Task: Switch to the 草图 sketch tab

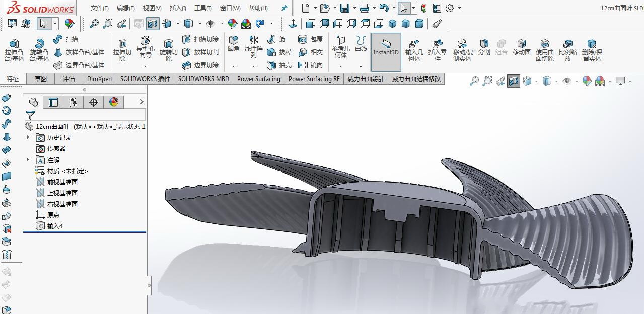Action: [x=41, y=79]
